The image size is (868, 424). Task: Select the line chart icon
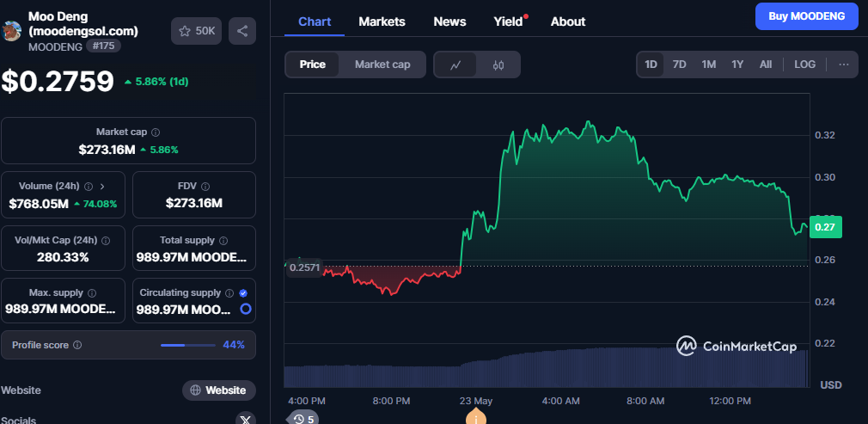455,65
